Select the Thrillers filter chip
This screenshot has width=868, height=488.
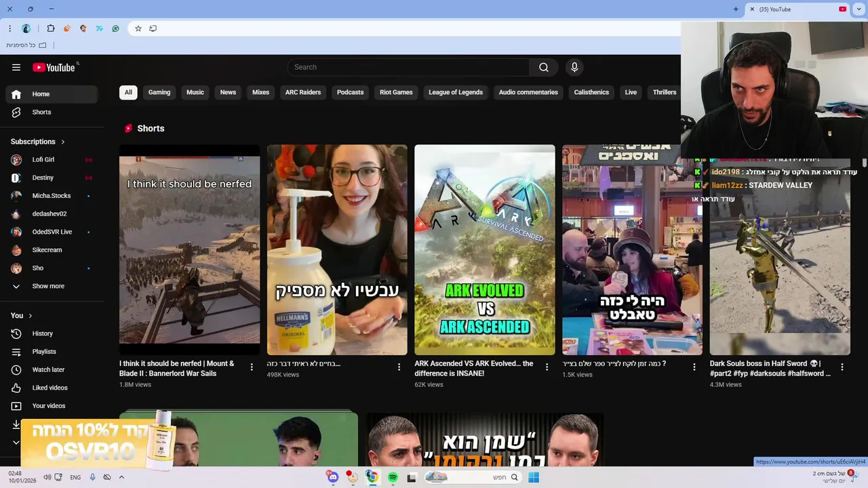point(665,92)
